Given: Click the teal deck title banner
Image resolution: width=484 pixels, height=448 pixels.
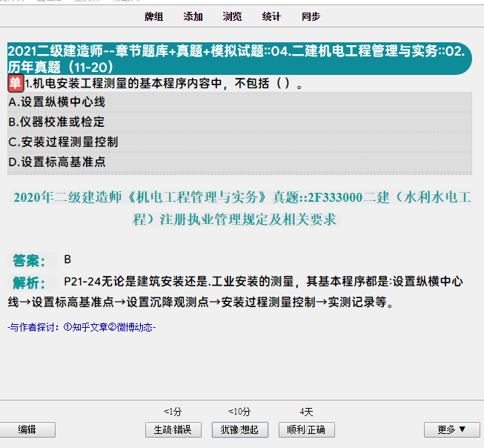Looking at the screenshot, I should point(239,59).
